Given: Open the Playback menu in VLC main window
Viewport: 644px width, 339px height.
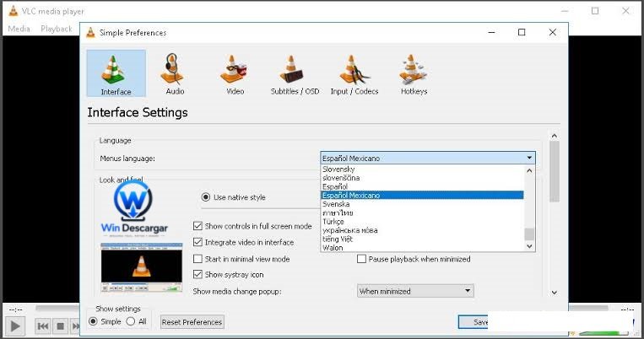Looking at the screenshot, I should click(x=57, y=29).
